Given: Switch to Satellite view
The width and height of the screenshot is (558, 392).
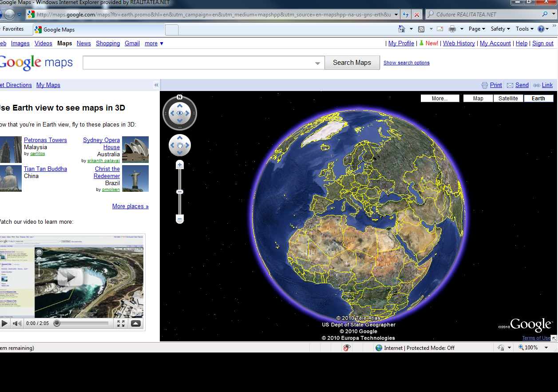Looking at the screenshot, I should click(508, 99).
